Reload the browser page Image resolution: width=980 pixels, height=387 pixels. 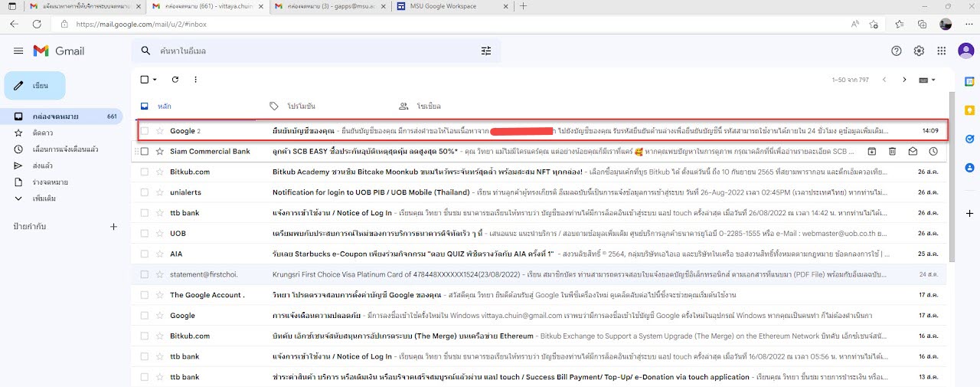click(x=37, y=25)
